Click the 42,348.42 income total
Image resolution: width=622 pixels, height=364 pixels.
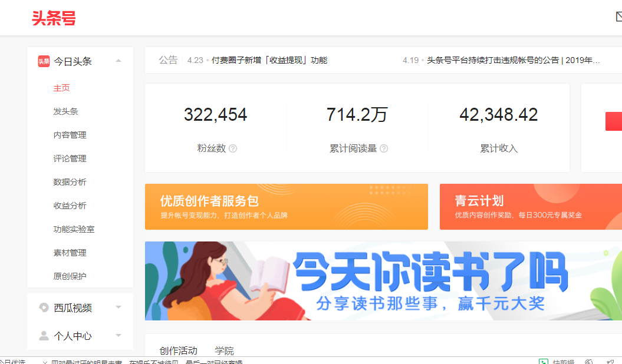499,115
